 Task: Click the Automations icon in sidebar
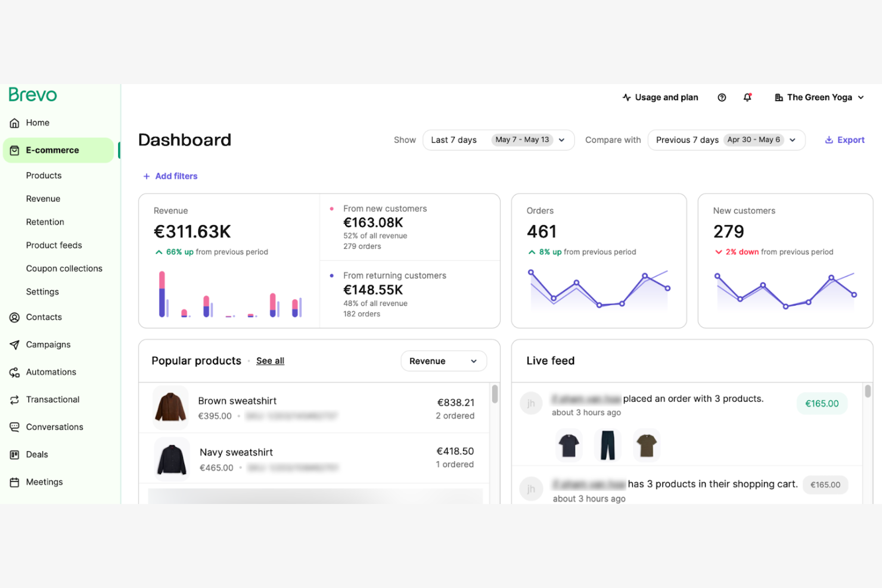[14, 372]
